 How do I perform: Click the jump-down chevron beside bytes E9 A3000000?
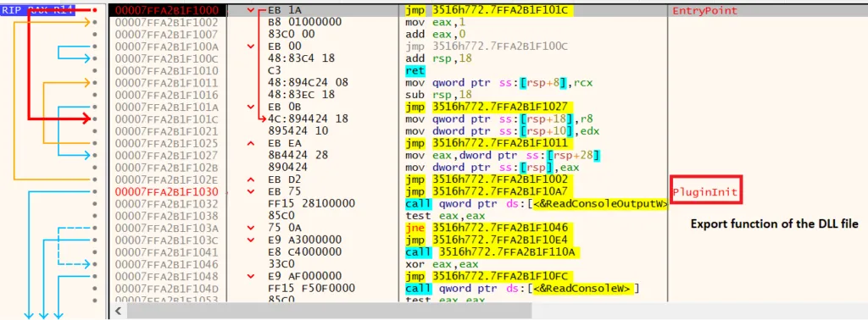(251, 240)
